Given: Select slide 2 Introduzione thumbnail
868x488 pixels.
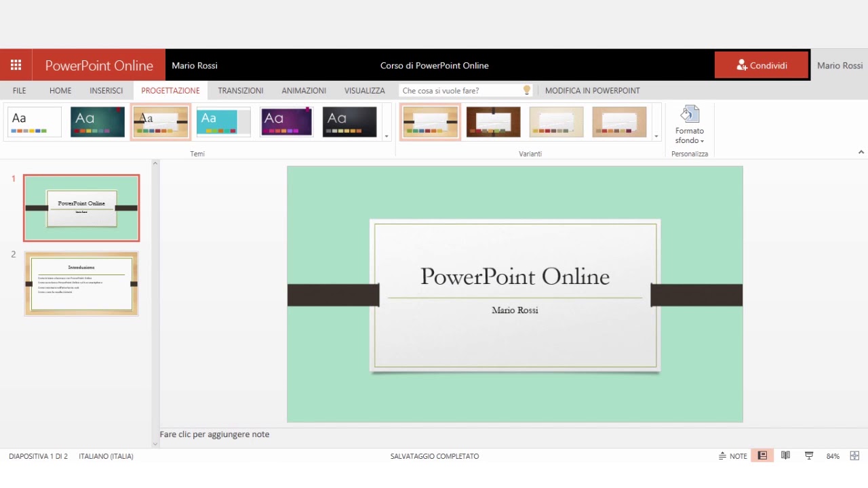Looking at the screenshot, I should click(x=81, y=284).
